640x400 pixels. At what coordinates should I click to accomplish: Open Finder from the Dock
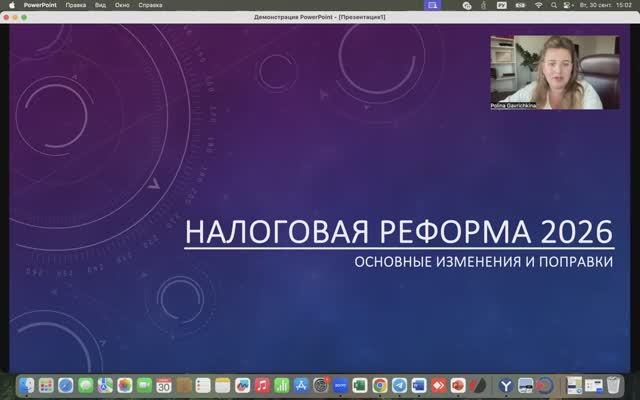[28, 385]
